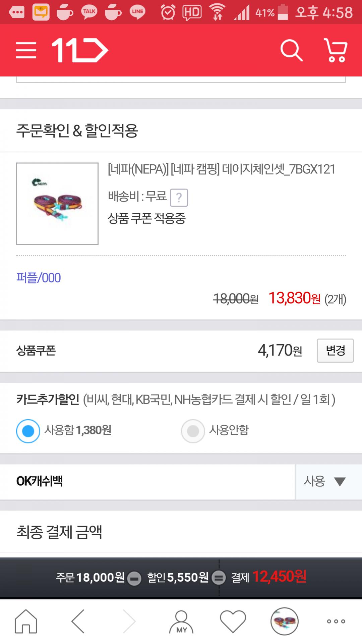Open the shopping cart
The height and width of the screenshot is (644, 362).
click(x=336, y=51)
